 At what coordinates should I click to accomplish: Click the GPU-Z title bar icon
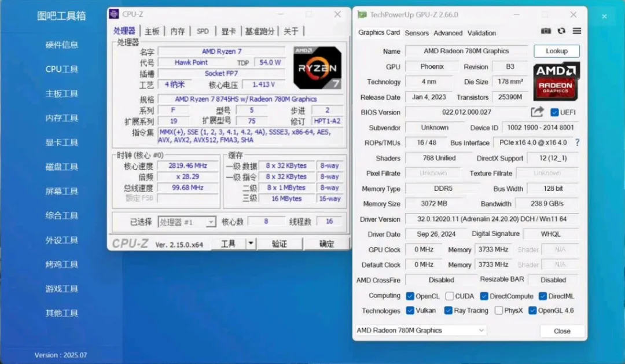tap(362, 14)
